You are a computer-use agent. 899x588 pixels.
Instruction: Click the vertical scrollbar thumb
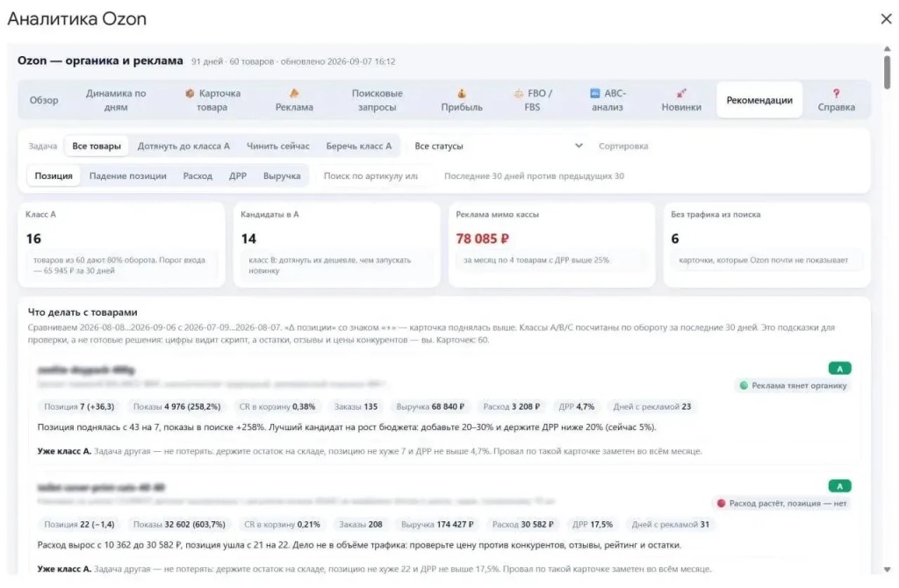tap(887, 72)
